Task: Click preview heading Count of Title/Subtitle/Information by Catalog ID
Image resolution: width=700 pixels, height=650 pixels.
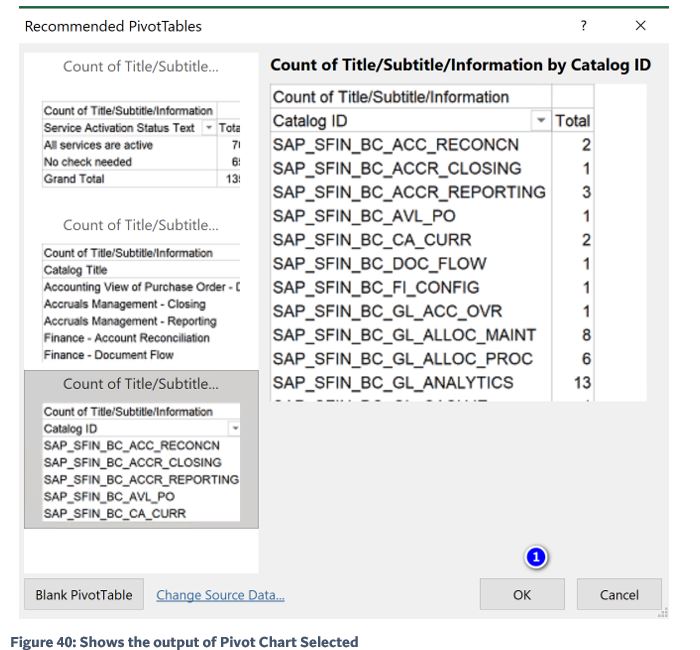Action: click(x=460, y=65)
